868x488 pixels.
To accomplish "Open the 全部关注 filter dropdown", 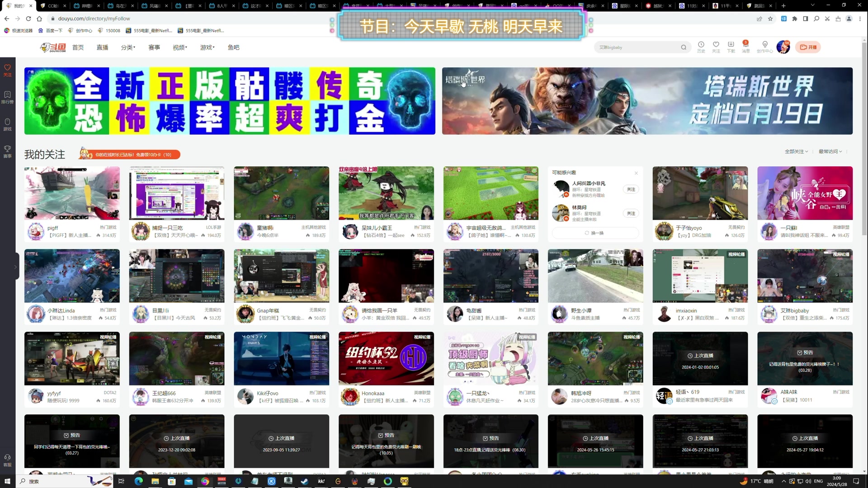I will coord(796,151).
